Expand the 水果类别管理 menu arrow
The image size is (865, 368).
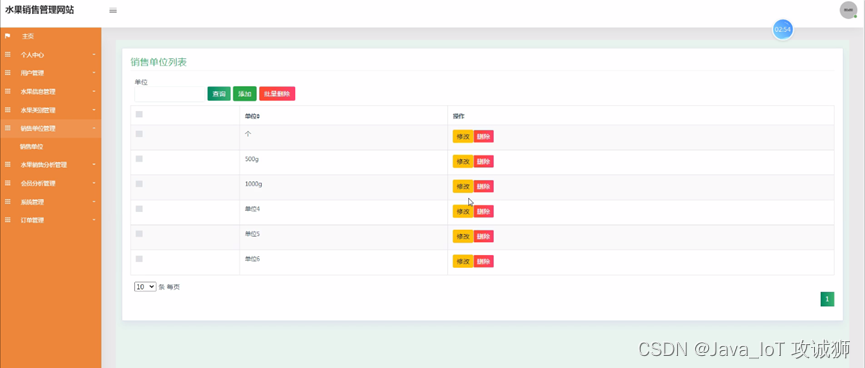(94, 110)
